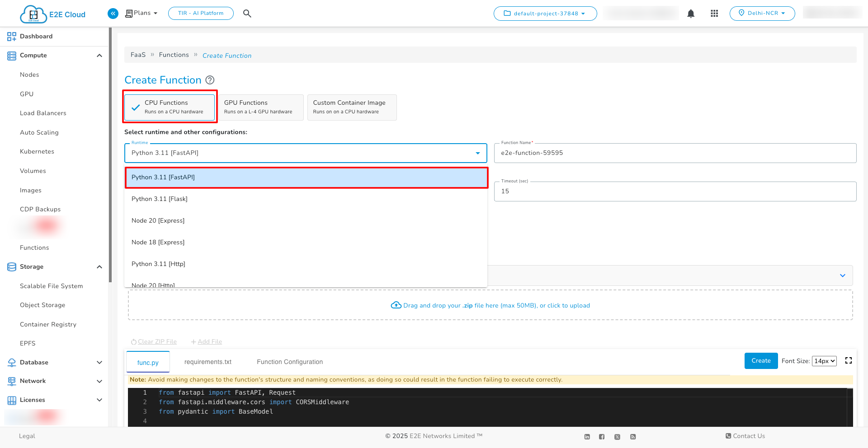The width and height of the screenshot is (868, 448).
Task: Click Add File link
Action: coord(207,342)
